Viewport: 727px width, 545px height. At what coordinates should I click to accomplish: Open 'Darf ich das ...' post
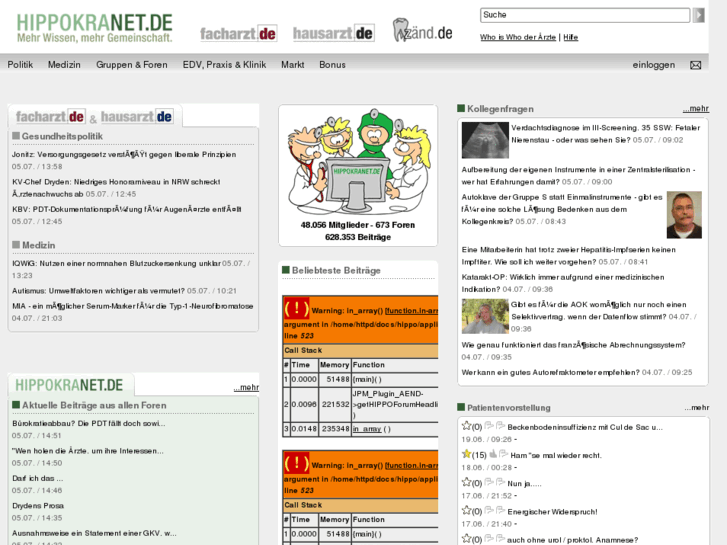(38, 478)
